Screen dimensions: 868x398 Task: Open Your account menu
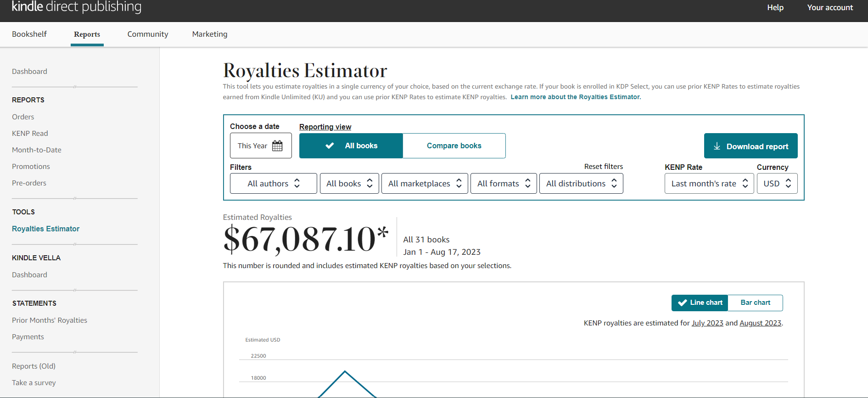[x=830, y=7]
